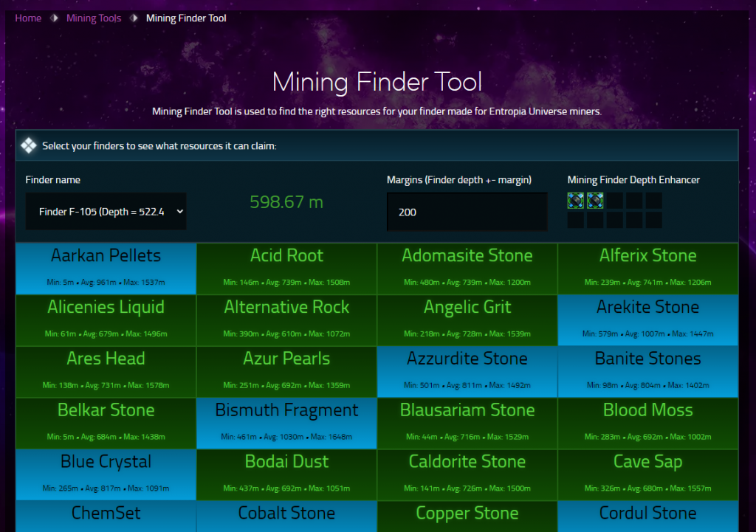Pick the Bismuth Fragment tile

tap(286, 424)
